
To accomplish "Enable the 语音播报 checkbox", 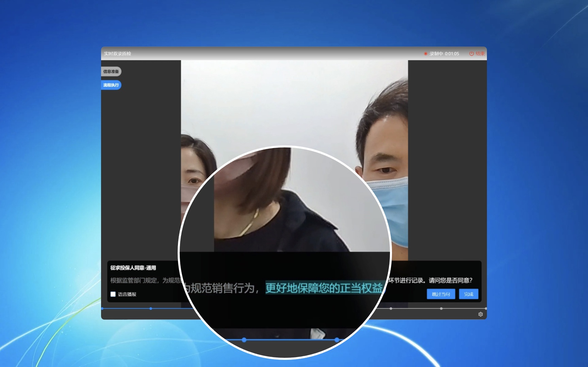I will point(113,294).
